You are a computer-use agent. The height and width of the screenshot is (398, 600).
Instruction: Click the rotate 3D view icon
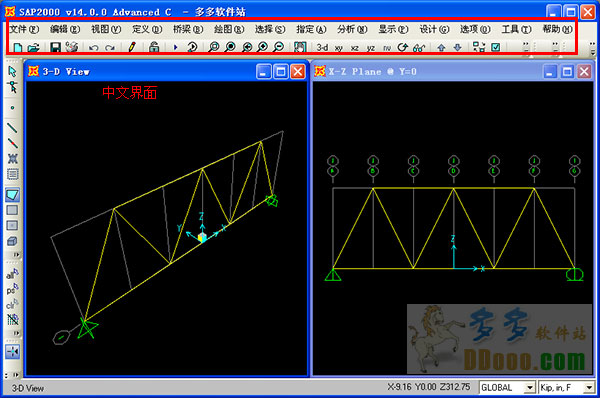(x=403, y=47)
